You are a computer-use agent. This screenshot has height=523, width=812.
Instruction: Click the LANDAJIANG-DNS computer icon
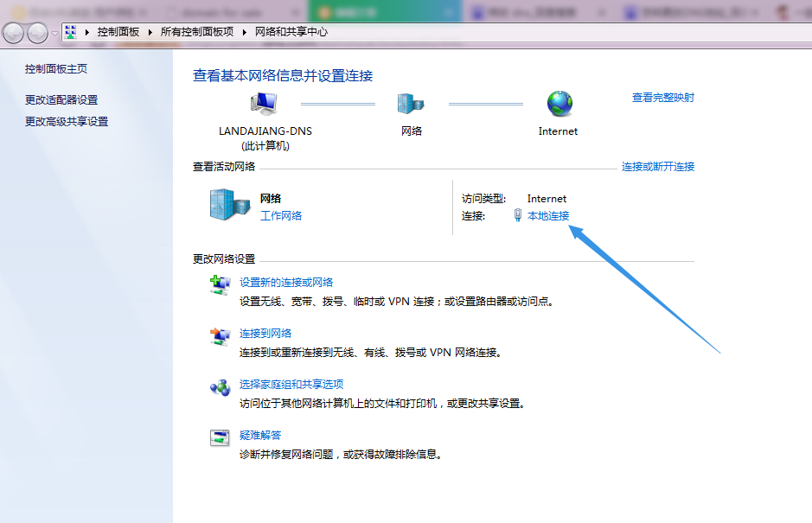pos(265,104)
